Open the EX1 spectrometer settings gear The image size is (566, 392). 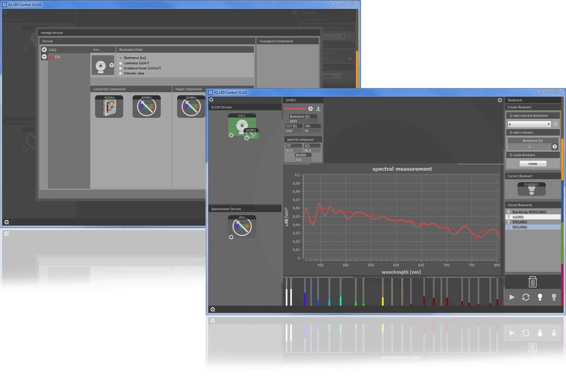pyautogui.click(x=231, y=237)
